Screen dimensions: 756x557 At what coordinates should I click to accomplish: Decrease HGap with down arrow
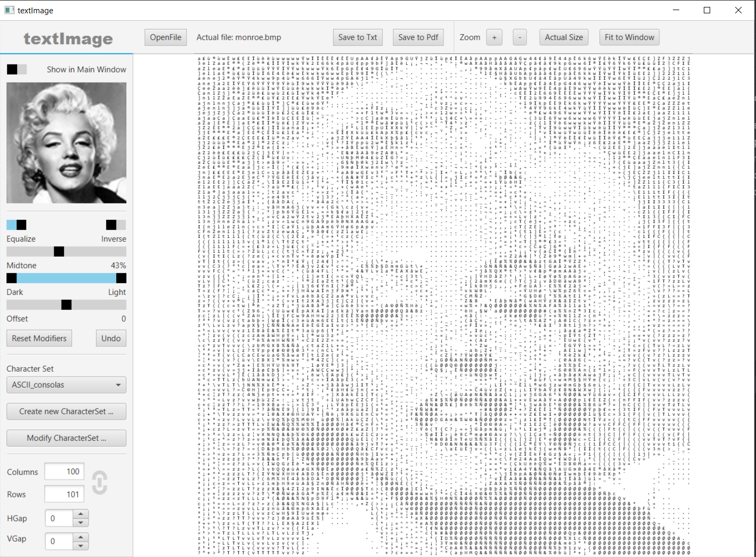click(80, 522)
